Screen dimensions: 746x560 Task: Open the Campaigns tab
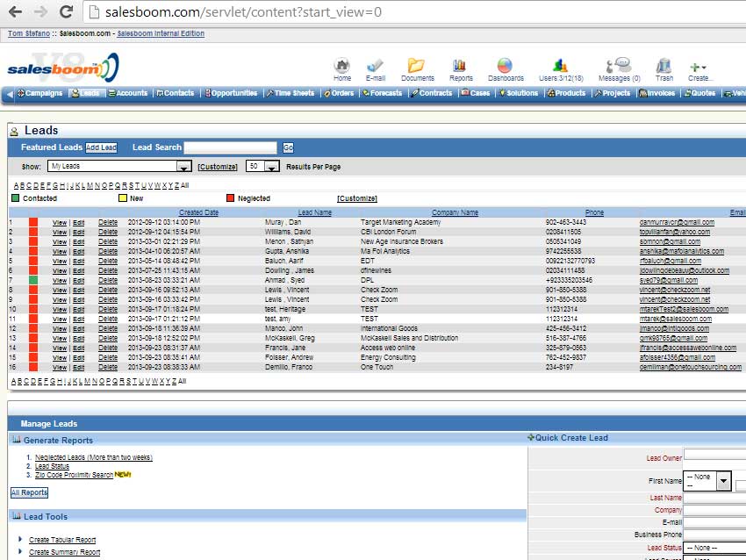(40, 93)
